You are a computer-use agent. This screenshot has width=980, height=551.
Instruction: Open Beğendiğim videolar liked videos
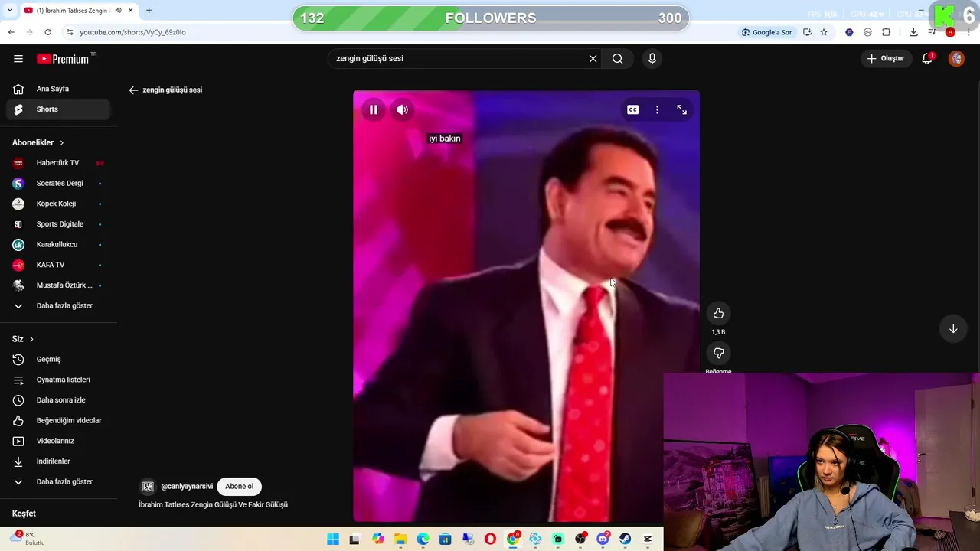tap(58, 421)
